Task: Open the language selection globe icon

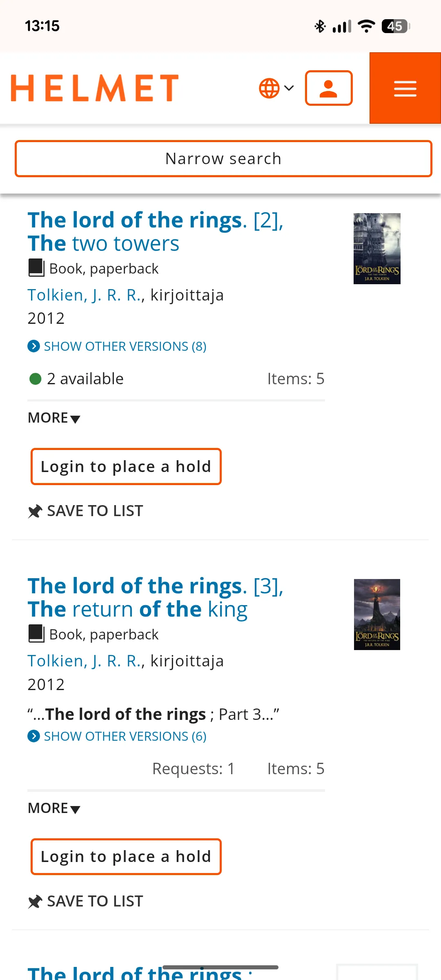Action: click(x=269, y=87)
